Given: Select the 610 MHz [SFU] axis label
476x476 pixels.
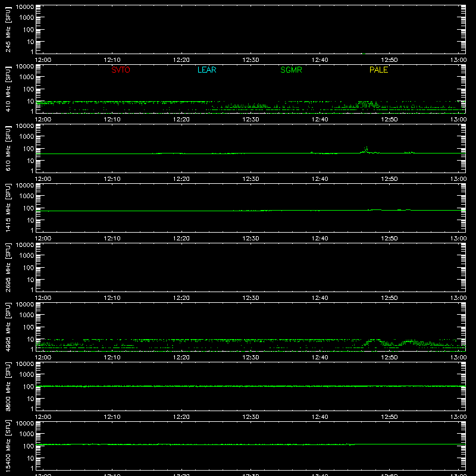Looking at the screenshot, I should 8,148.
